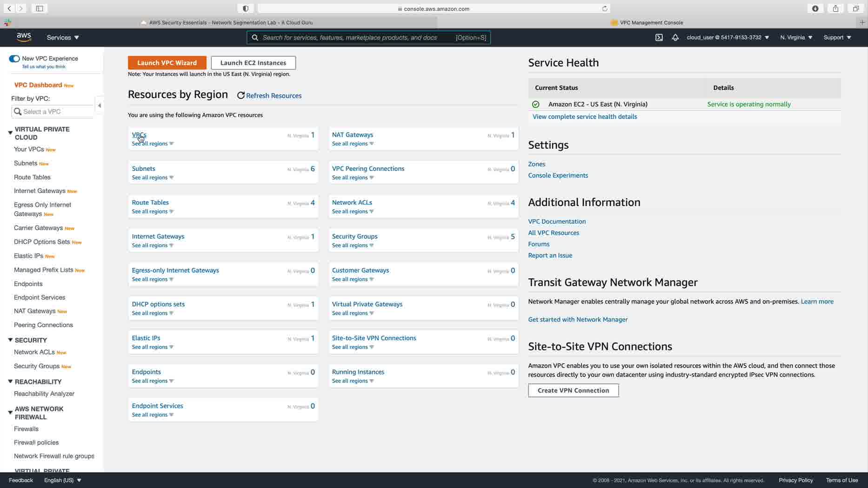Open the Running Instances resource link
Screen dimensions: 868x488
click(358, 372)
